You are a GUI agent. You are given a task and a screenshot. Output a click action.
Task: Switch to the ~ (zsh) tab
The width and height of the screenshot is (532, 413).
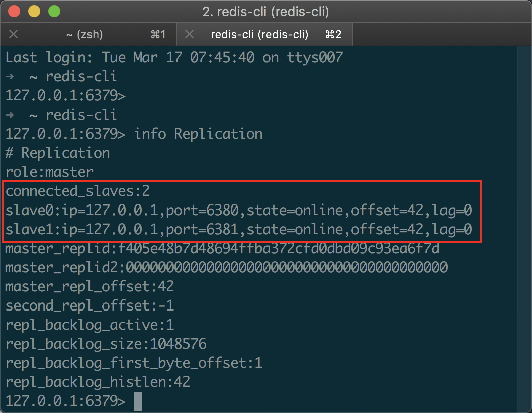[x=88, y=35]
